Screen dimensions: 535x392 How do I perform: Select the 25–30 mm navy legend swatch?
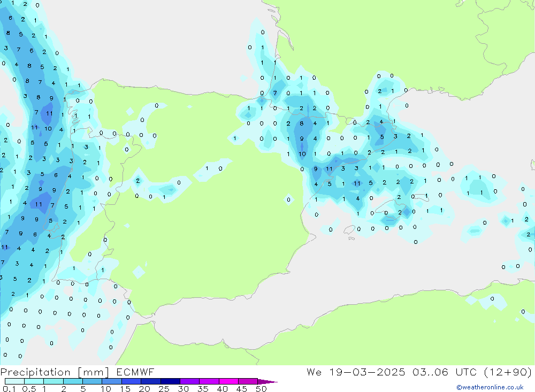click(170, 381)
